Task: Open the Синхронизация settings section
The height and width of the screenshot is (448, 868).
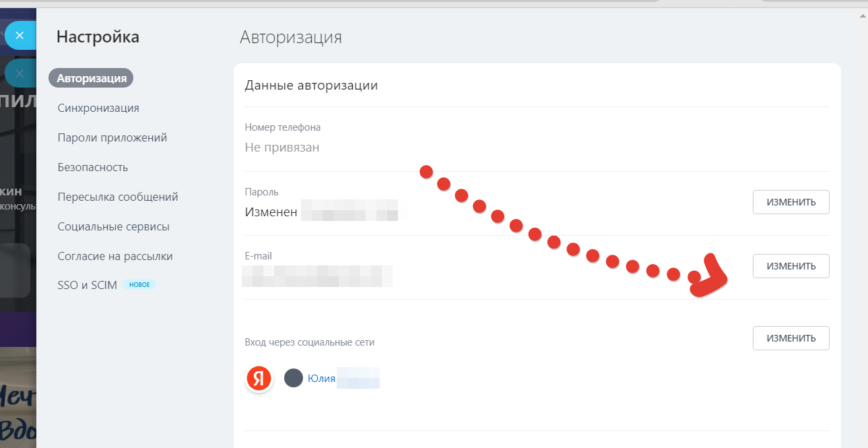Action: pos(98,108)
